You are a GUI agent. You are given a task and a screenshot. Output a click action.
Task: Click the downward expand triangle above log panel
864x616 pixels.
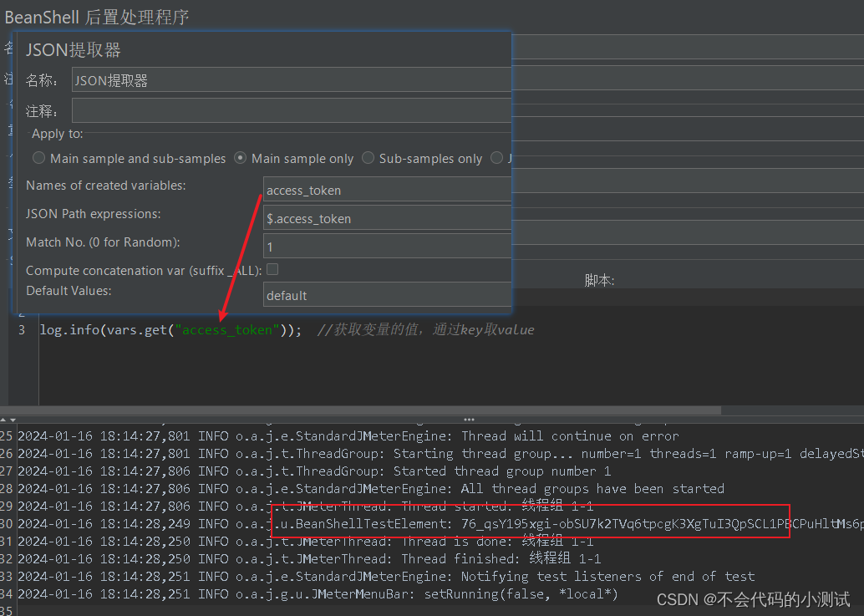click(x=13, y=420)
